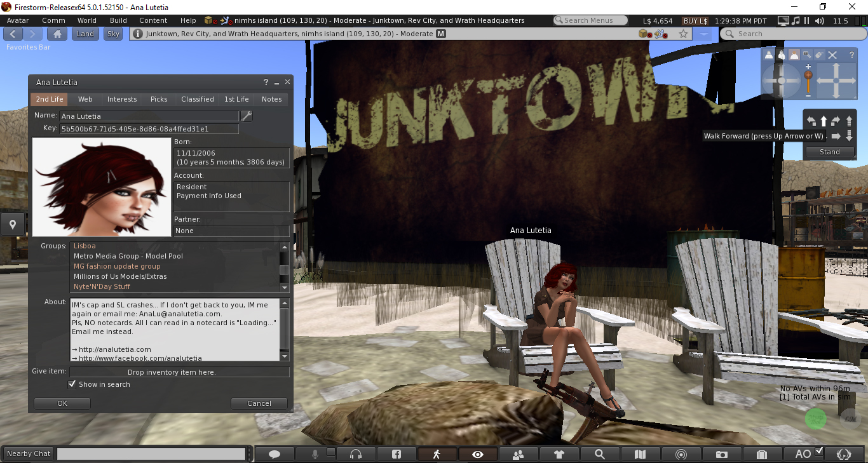The width and height of the screenshot is (868, 463).
Task: Click the fly/jump up arrow in movement panel
Action: click(850, 121)
